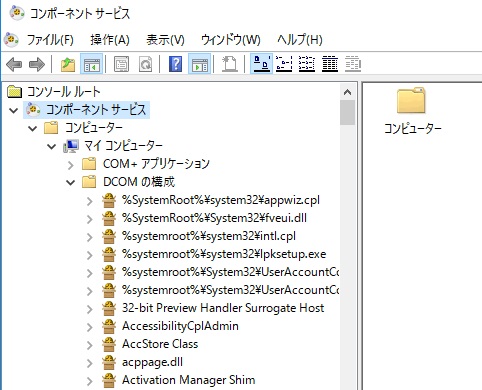Viewport: 482px width, 390px height.
Task: Select %SystemRoot%¥system32¥appwiz.cpl item
Action: (221, 200)
